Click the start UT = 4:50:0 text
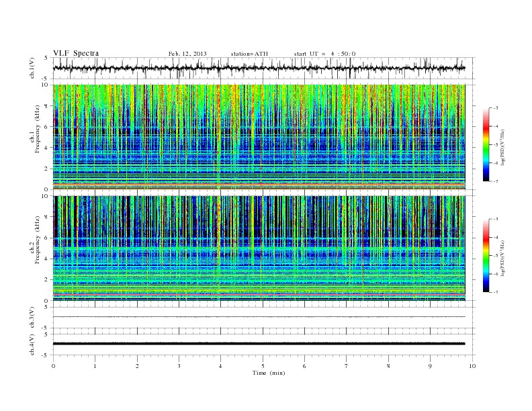This screenshot has height=411, width=532. coord(324,54)
